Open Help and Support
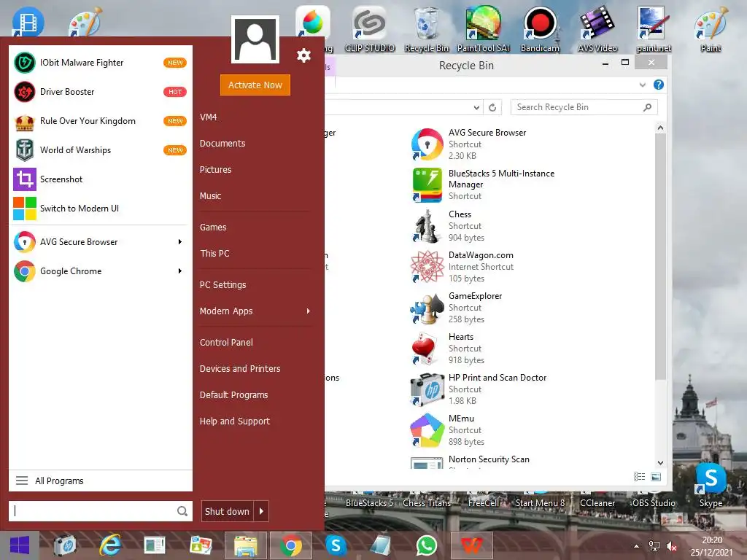Screen dimensions: 747x560 [x=235, y=421]
